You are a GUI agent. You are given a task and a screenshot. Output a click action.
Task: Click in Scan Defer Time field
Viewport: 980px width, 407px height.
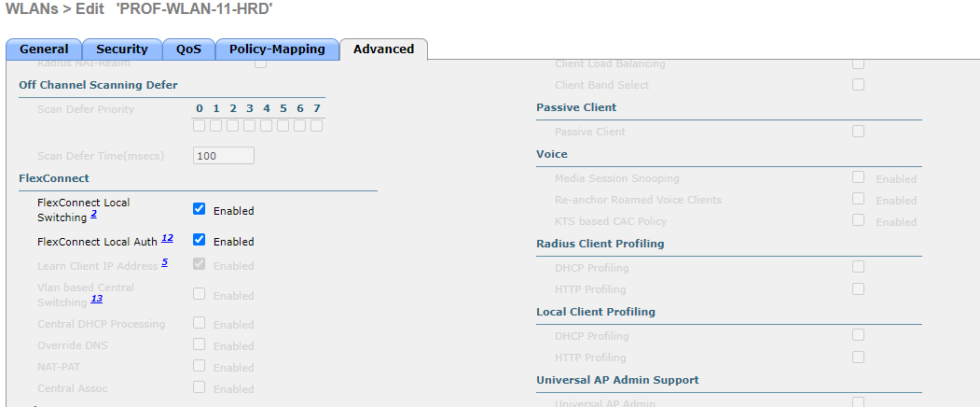pos(223,156)
